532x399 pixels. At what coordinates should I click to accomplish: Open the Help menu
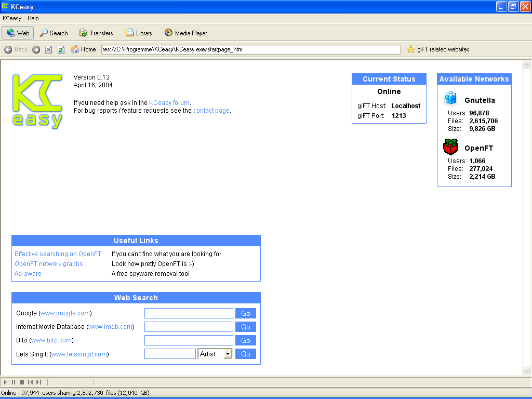[x=33, y=18]
